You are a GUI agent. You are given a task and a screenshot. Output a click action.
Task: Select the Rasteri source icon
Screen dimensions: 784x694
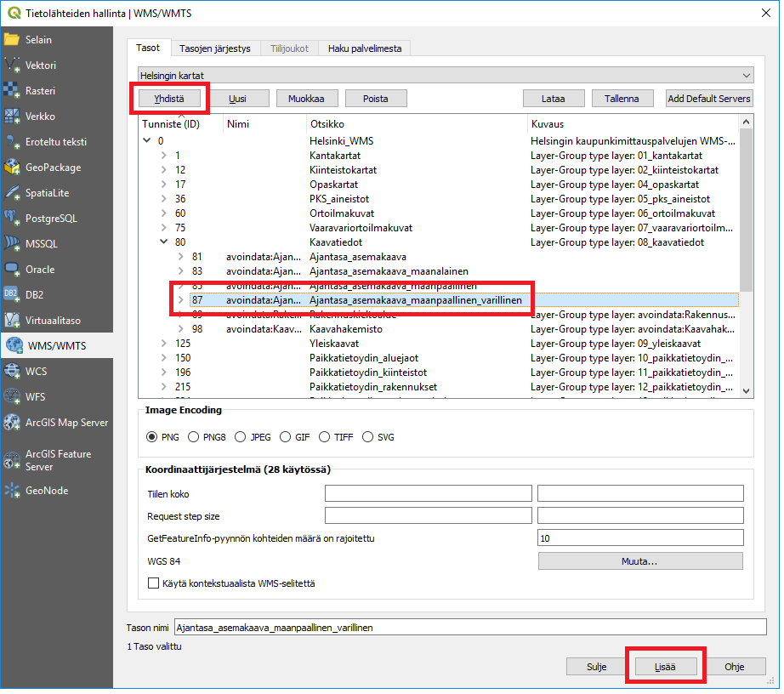tap(13, 91)
